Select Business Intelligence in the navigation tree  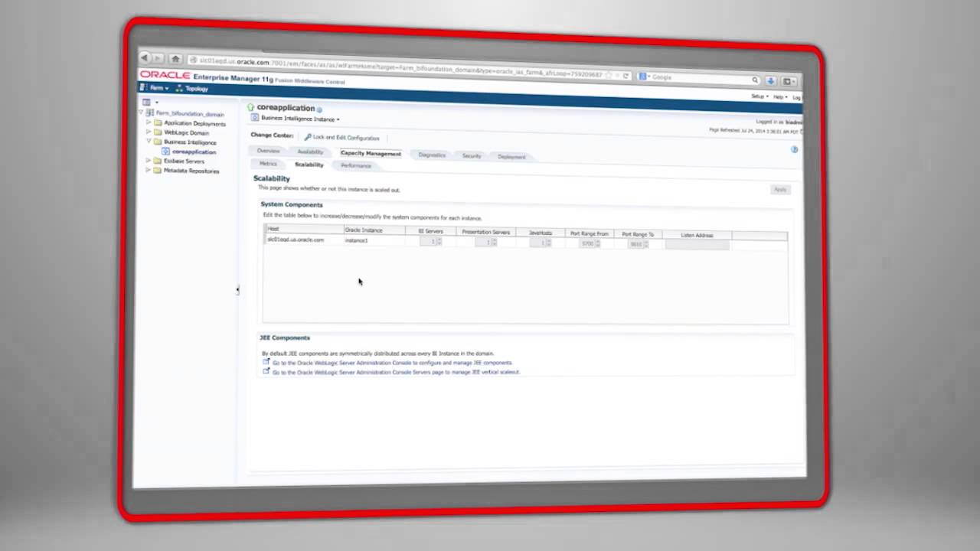[190, 142]
